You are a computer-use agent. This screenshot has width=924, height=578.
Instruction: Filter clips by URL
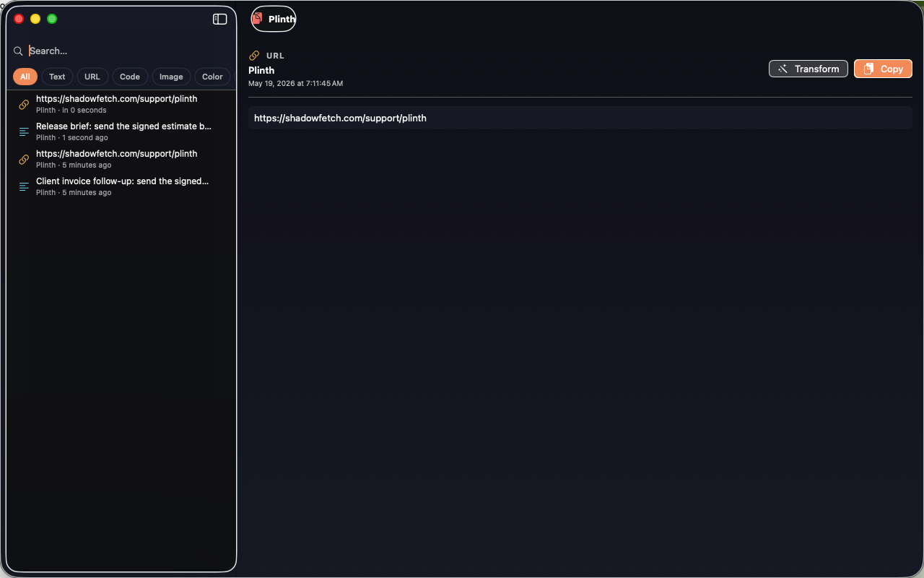[92, 77]
